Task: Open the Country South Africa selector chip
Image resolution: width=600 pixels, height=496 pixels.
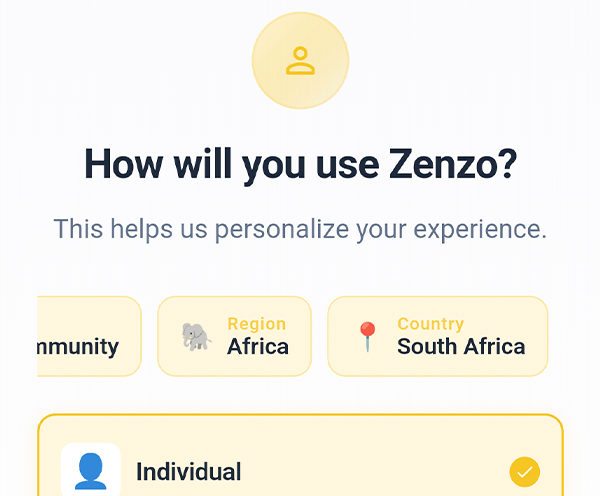Action: point(438,336)
